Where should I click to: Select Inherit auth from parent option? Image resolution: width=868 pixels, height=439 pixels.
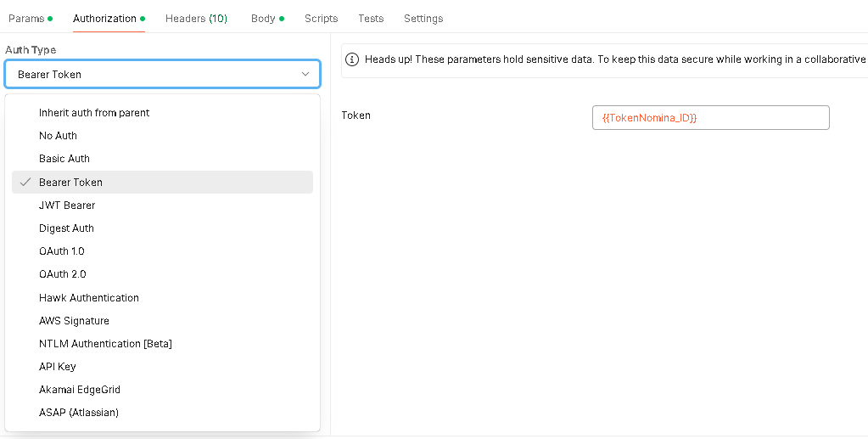coord(162,113)
